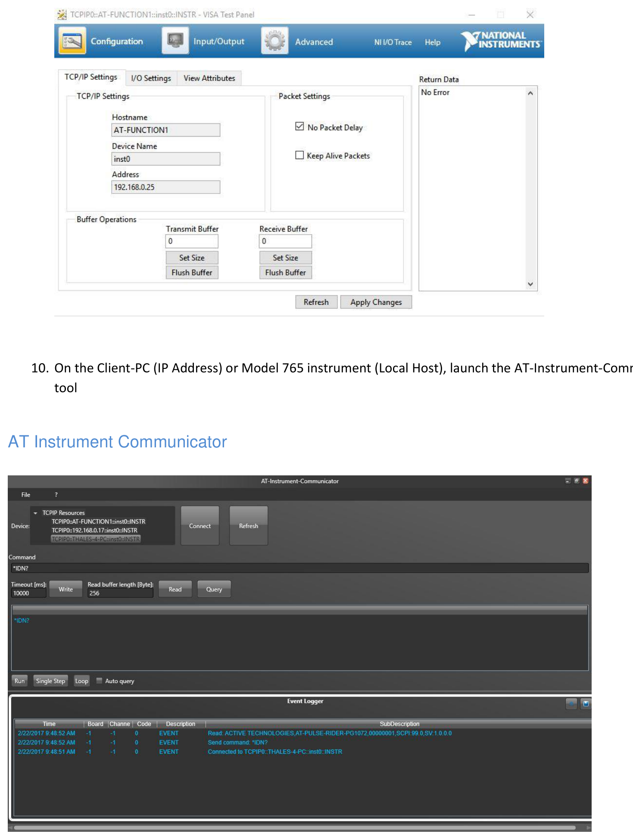Viewport: 633px width, 840px height.
Task: Click the Connect button
Action: tap(200, 526)
